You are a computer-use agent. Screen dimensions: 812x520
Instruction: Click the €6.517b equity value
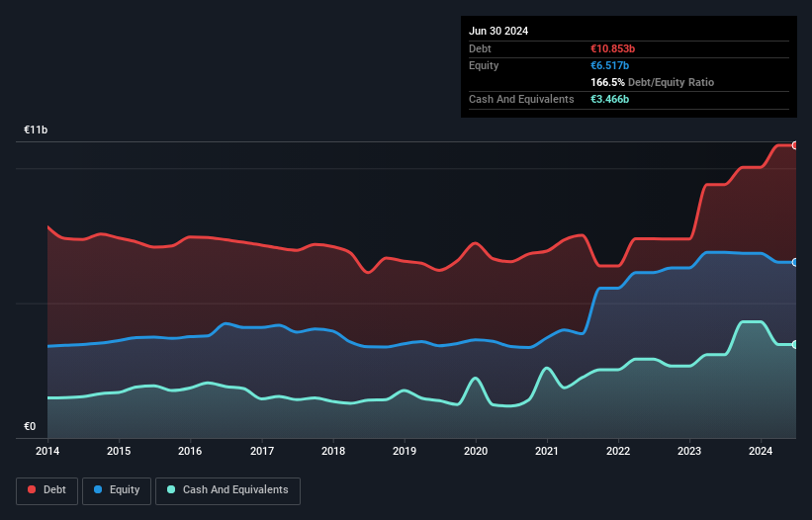(x=609, y=65)
